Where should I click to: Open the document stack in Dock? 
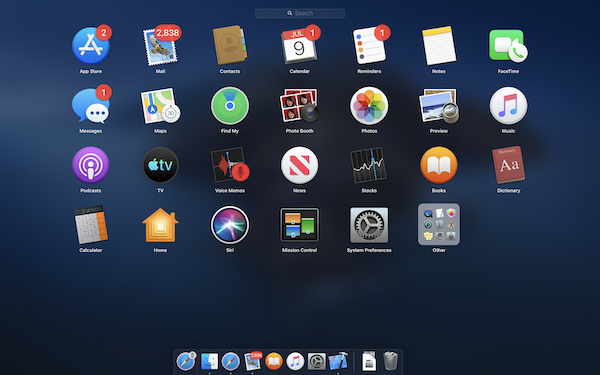[x=369, y=361]
